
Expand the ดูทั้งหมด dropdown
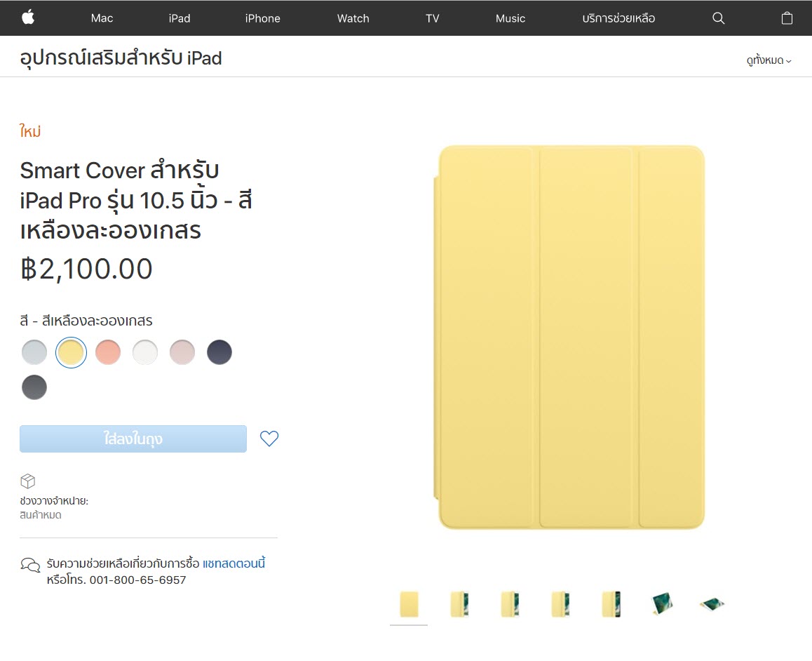tap(768, 60)
